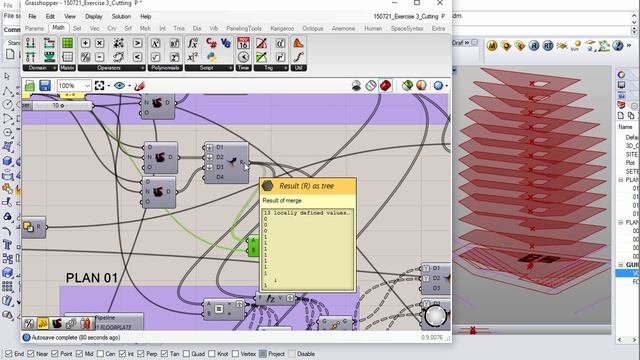Click the Project osnap button
This screenshot has height=360, width=640.
coord(272,354)
